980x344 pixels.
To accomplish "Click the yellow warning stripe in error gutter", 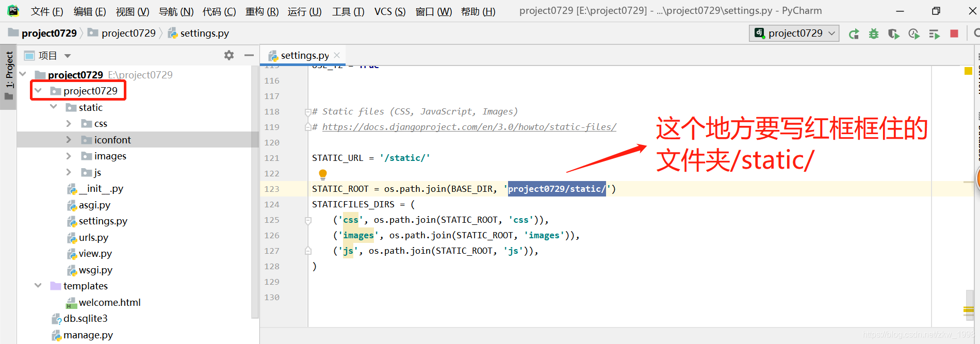I will tap(968, 309).
